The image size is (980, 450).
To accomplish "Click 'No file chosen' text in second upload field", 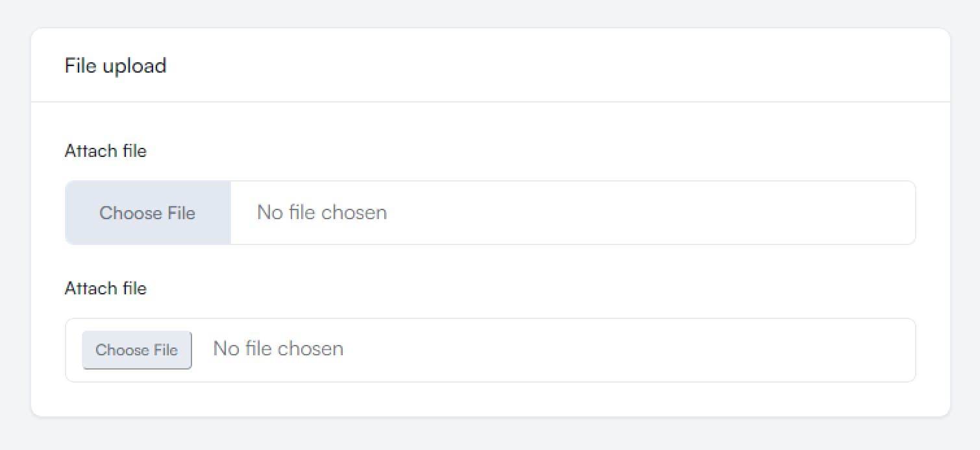I will coord(278,349).
